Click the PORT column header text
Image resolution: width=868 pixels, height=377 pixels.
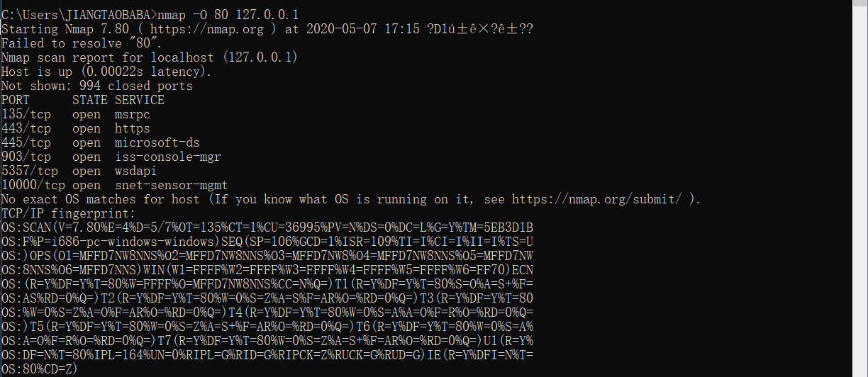(16, 100)
